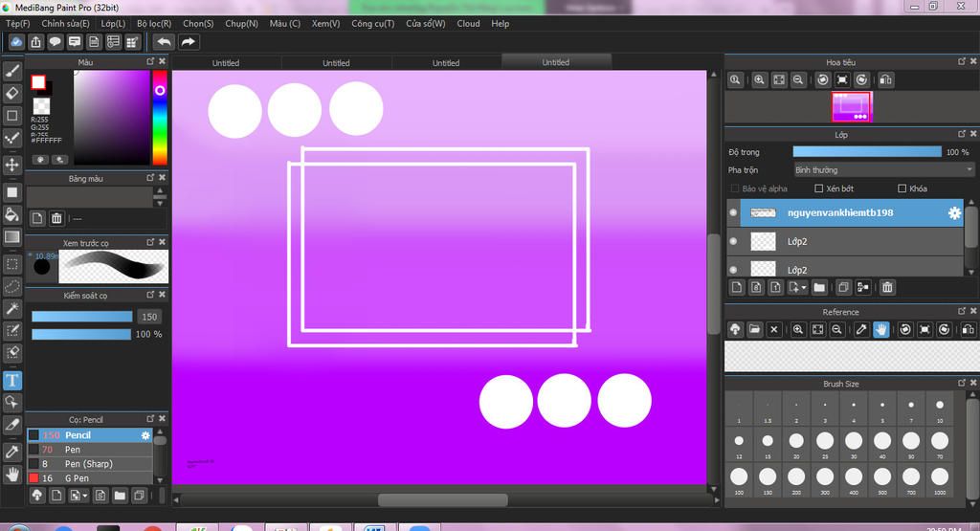
Task: Select the Magic Wand tool
Action: tap(11, 309)
